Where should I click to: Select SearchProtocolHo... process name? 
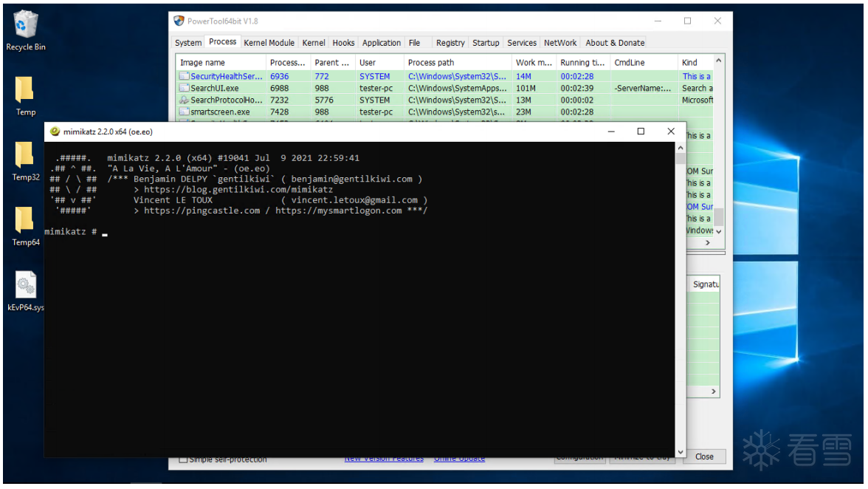point(227,100)
